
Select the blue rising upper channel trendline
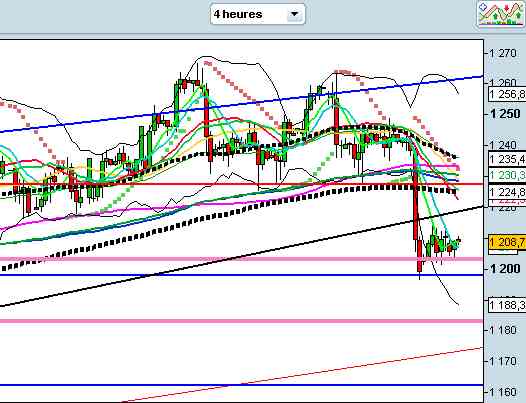pos(242,104)
